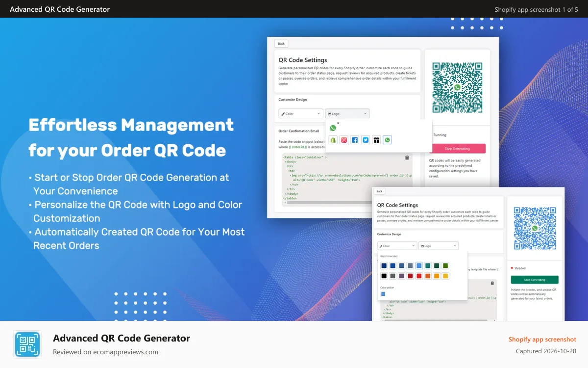
Task: Pick the black swatch
Action: click(384, 276)
